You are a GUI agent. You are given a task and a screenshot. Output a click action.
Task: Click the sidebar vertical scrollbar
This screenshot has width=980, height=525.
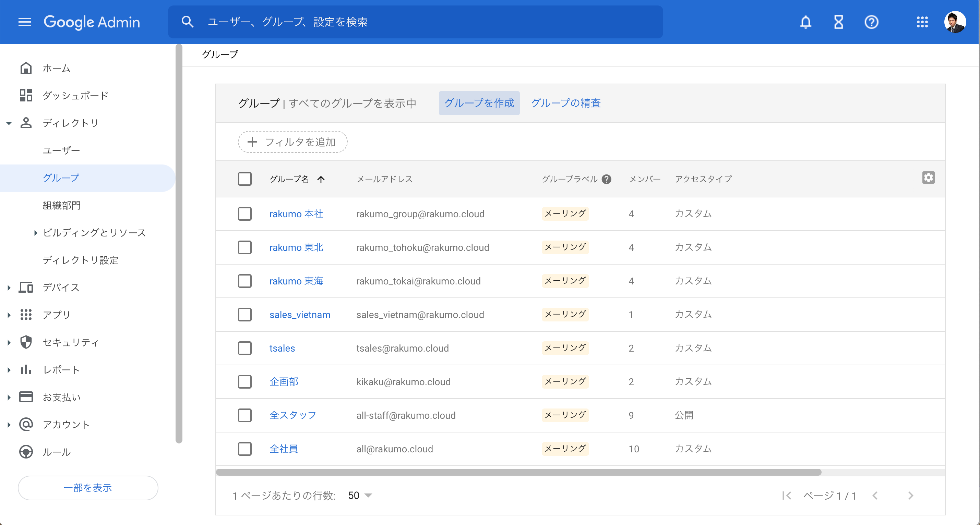pos(179,243)
